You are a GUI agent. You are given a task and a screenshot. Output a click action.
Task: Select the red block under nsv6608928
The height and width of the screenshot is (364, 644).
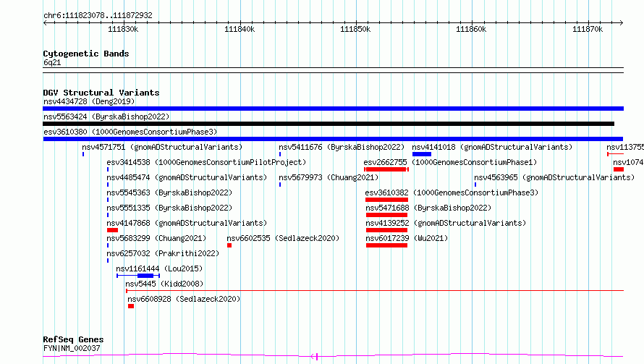coord(131,306)
